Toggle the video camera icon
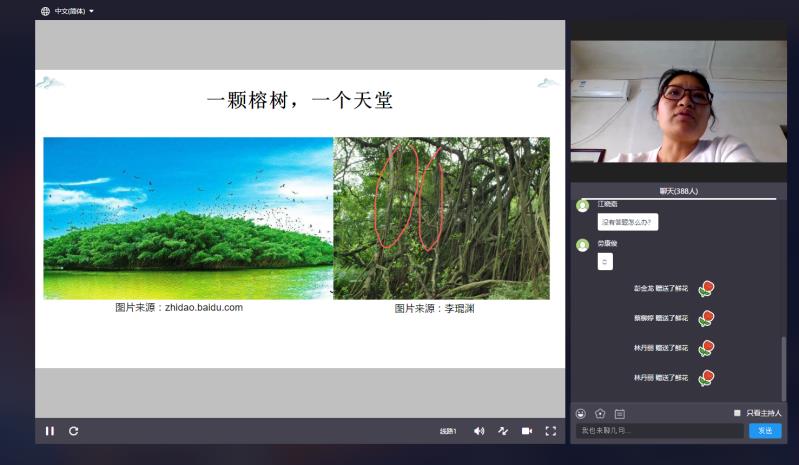Image resolution: width=799 pixels, height=465 pixels. 526,431
